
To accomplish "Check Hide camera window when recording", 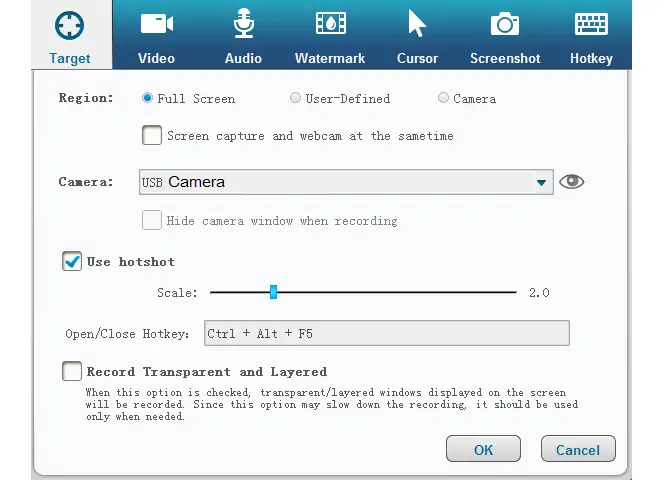I will tap(152, 220).
